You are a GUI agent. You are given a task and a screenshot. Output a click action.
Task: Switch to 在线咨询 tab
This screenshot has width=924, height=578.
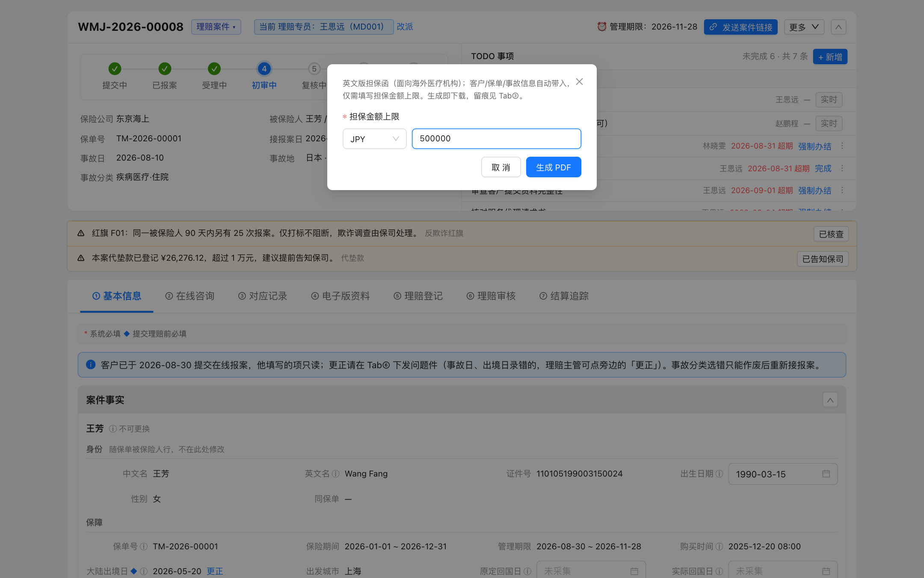190,296
